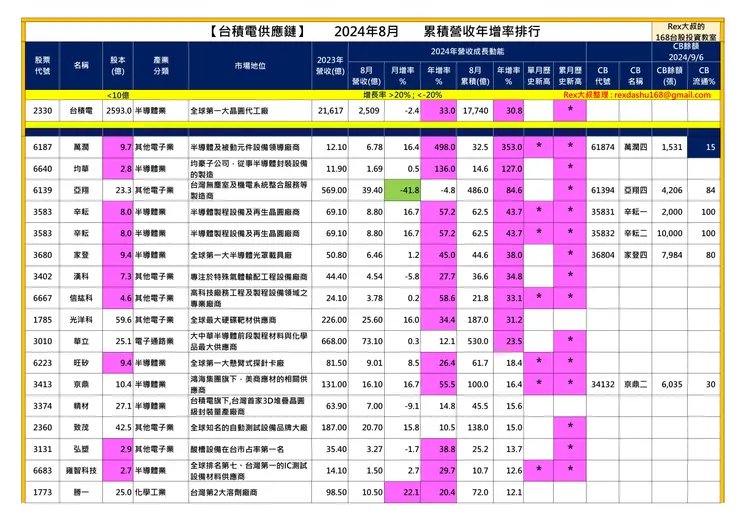Select stock code 6139
Viewport: 740px width, 523px height.
(42, 190)
